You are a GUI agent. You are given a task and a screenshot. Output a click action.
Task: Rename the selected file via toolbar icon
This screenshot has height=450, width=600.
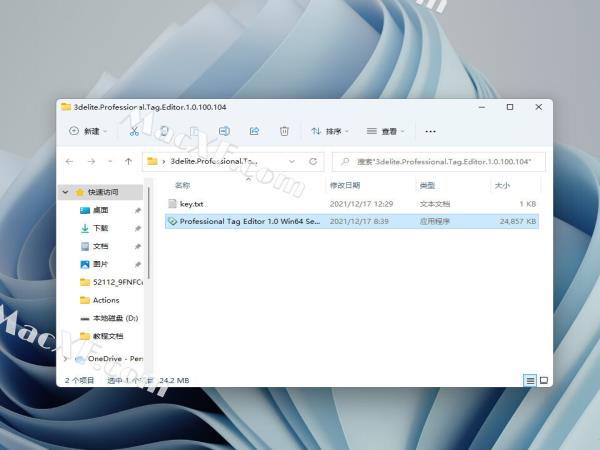coord(224,131)
